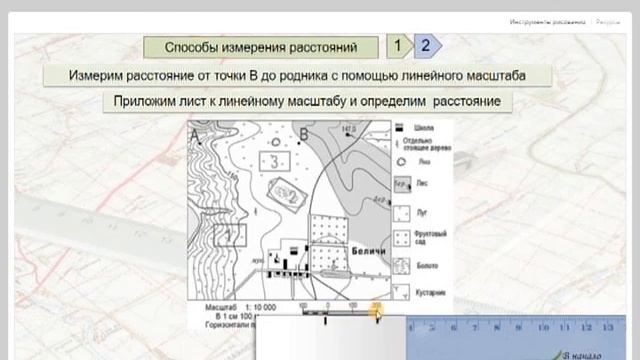Click the meadow (Луг) legend symbol
Viewport: 640px width, 360px height.
(402, 213)
